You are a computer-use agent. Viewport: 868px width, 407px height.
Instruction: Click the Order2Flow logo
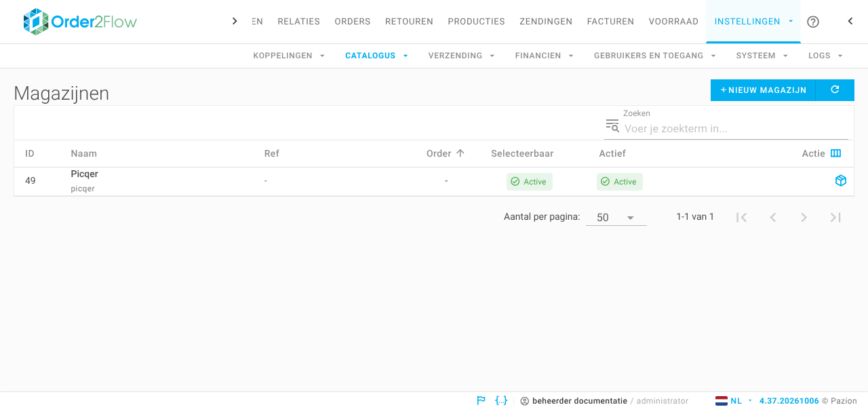80,22
